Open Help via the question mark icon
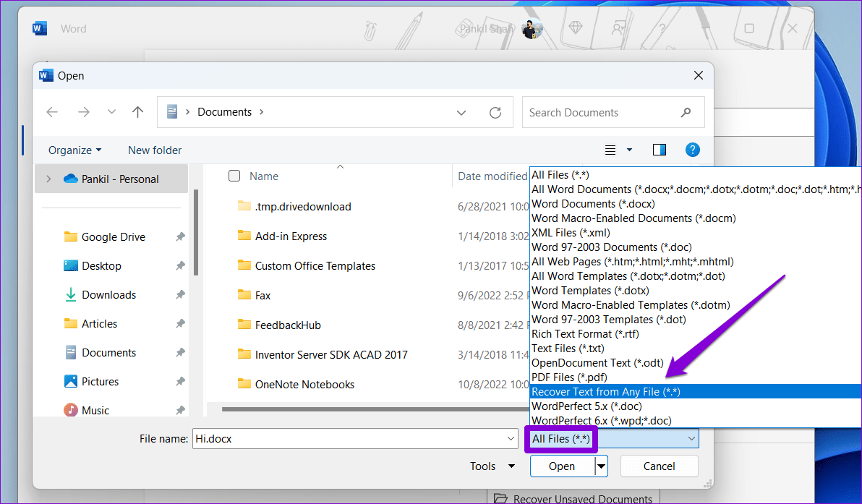The height and width of the screenshot is (504, 862). point(692,149)
